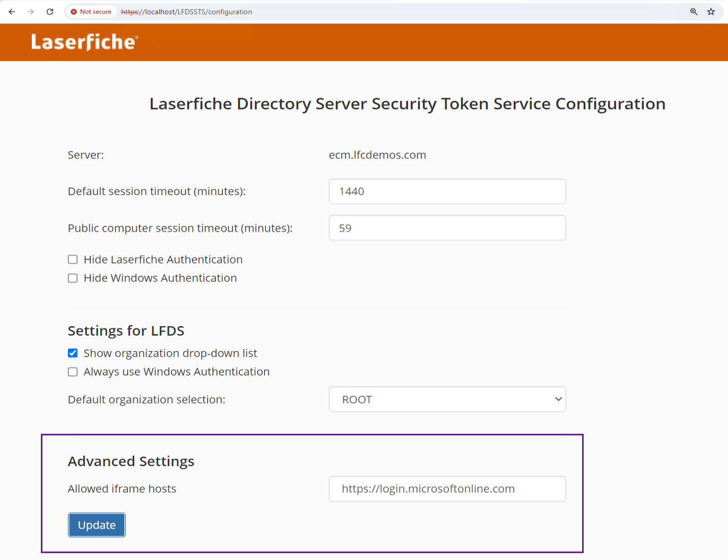This screenshot has width=728, height=560.
Task: Enable Hide Laserfiche Authentication checkbox
Action: (73, 259)
